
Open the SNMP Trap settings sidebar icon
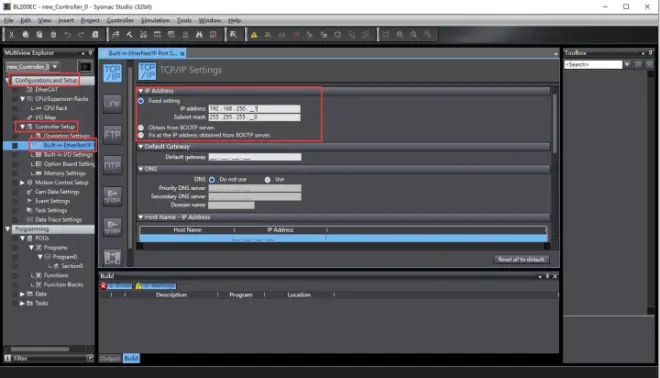(112, 227)
